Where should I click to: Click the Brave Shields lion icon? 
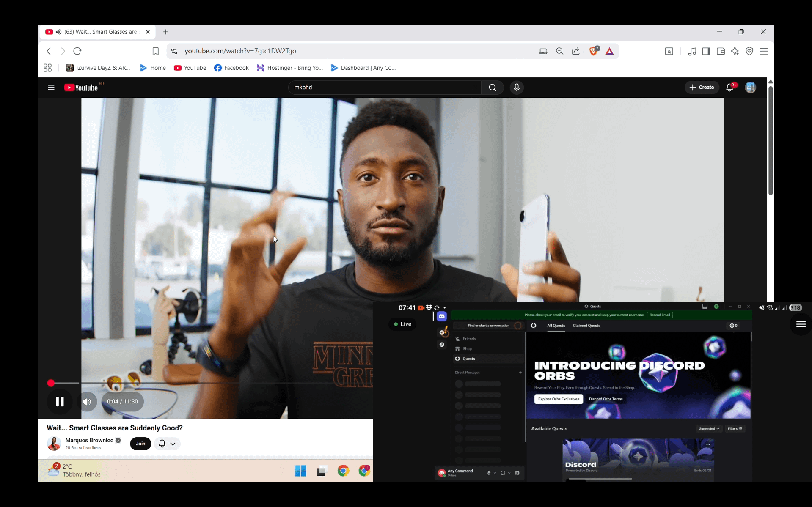pyautogui.click(x=593, y=51)
